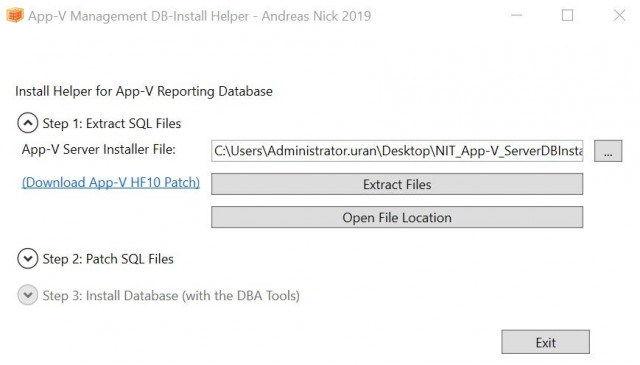Click Open File Location button
The height and width of the screenshot is (365, 640).
pyautogui.click(x=397, y=217)
